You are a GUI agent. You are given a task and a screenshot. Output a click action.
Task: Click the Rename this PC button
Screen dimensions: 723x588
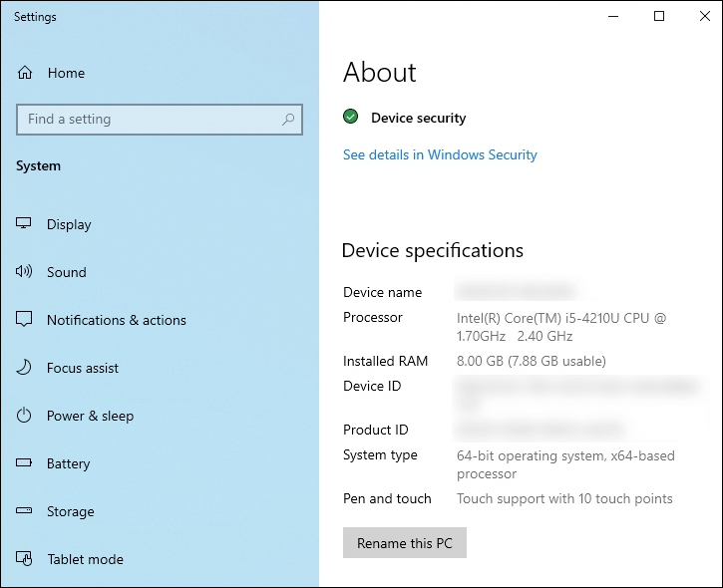click(405, 543)
